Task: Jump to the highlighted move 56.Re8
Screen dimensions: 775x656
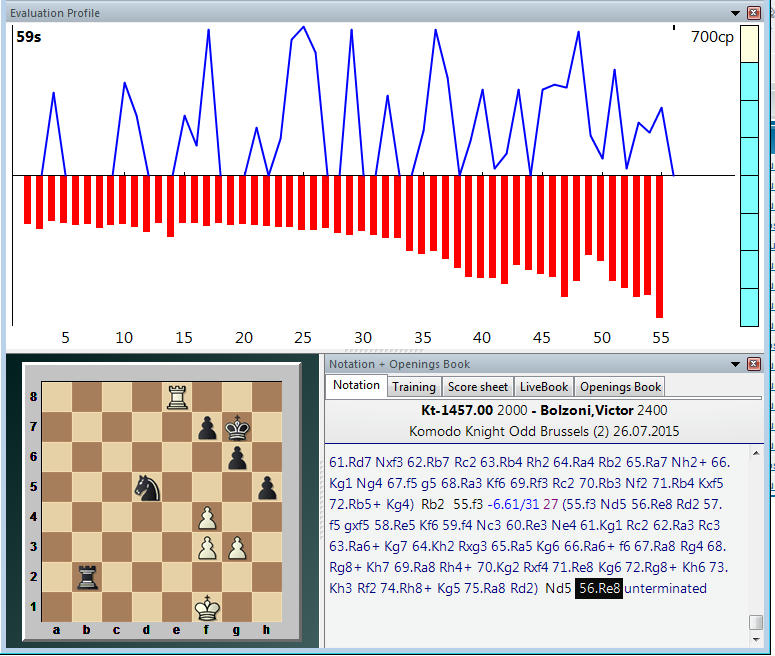Action: click(x=599, y=588)
